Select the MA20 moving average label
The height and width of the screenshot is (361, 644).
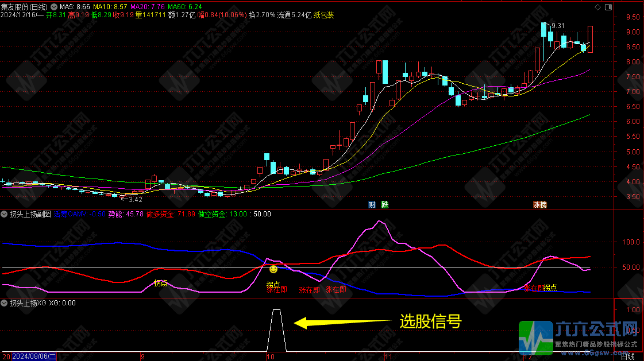[147, 6]
